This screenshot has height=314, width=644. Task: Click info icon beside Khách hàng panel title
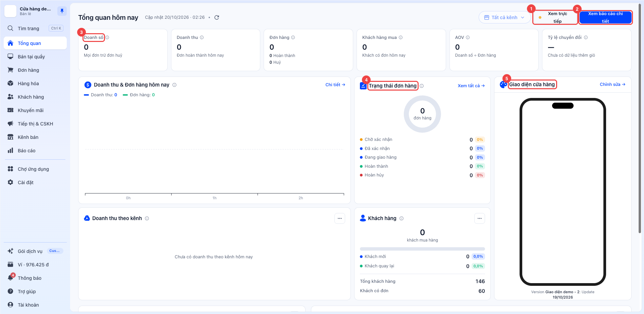pyautogui.click(x=401, y=218)
